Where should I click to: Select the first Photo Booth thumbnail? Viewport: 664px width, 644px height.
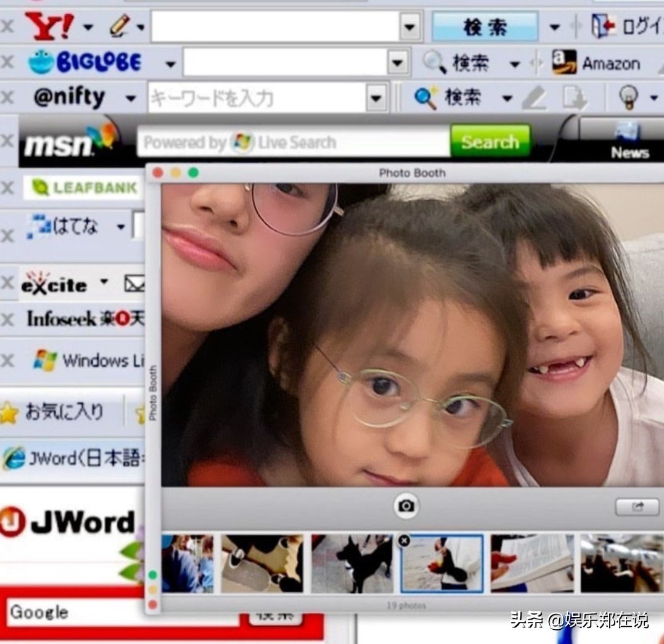click(x=187, y=563)
